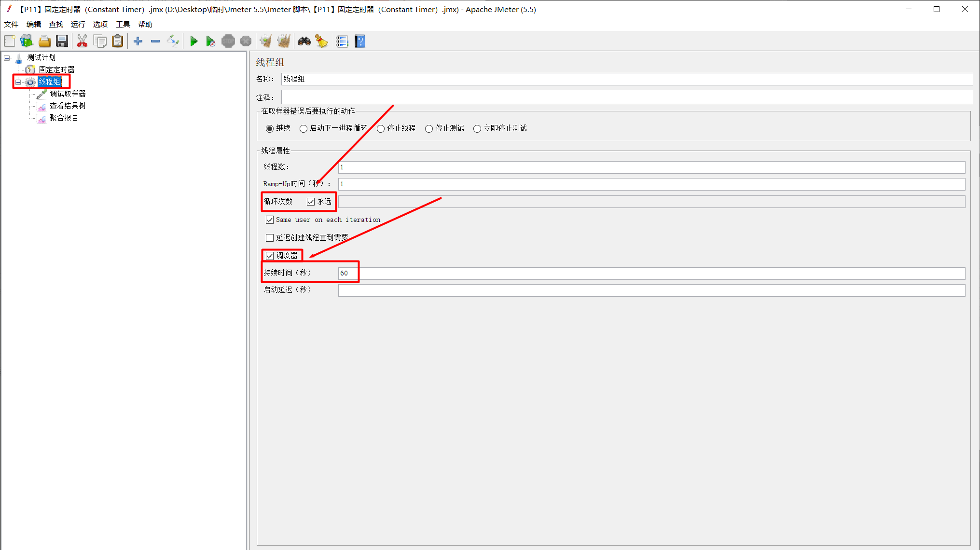Select the 停止线程 radio button
Image resolution: width=980 pixels, height=550 pixels.
pos(381,129)
